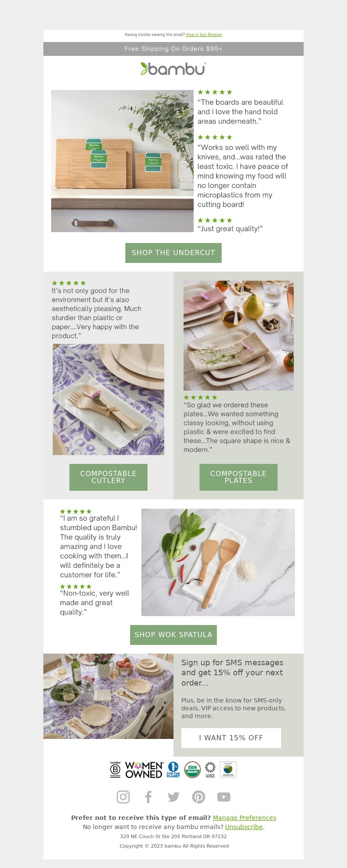
Task: Open the Manage Preferences link
Action: click(x=245, y=818)
